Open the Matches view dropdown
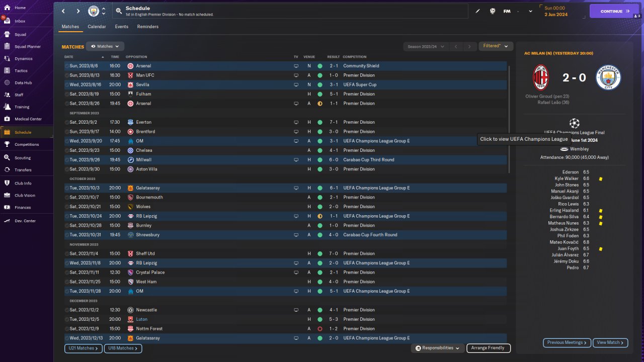 click(105, 46)
